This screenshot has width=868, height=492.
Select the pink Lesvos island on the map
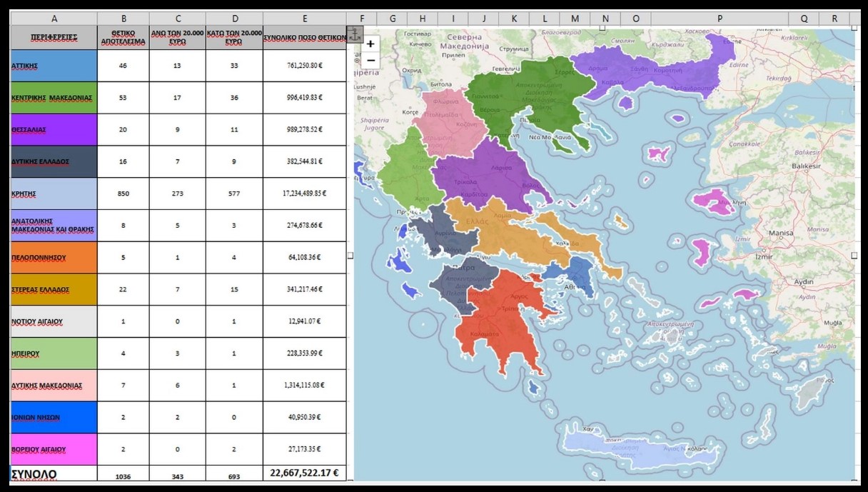717,201
